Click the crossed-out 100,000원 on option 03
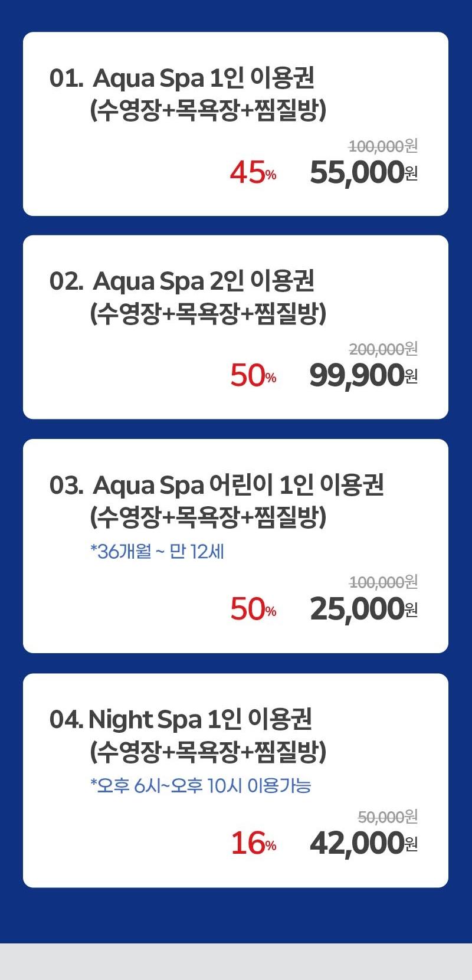 click(x=383, y=582)
